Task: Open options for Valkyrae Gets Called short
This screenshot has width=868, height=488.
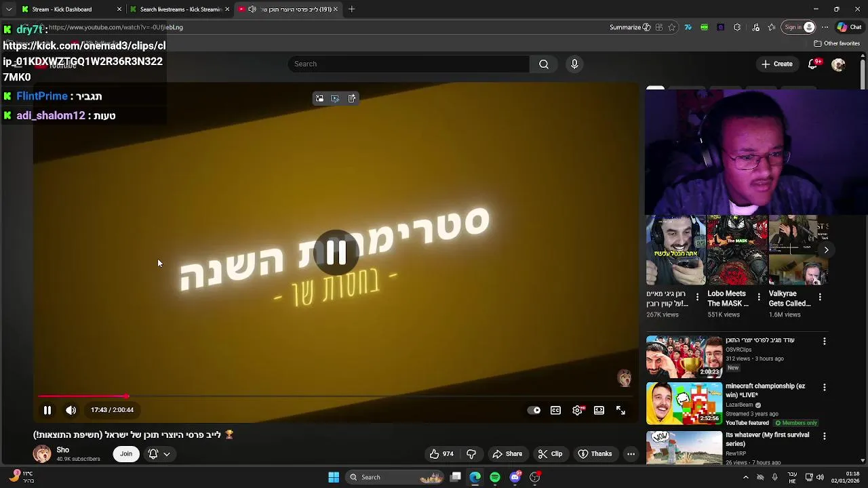Action: point(820,297)
